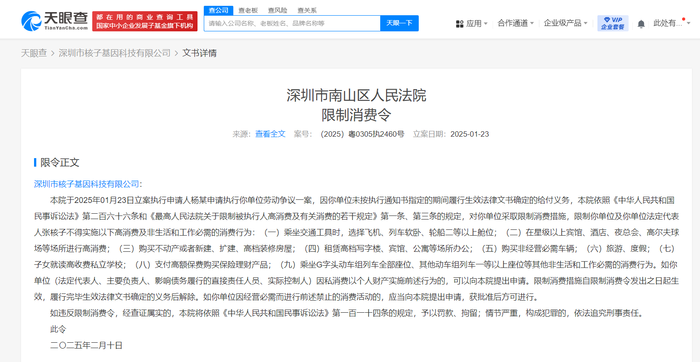Viewport: 700px width, 362px height.
Task: Click 天眼查 breadcrumb link
Action: 34,53
